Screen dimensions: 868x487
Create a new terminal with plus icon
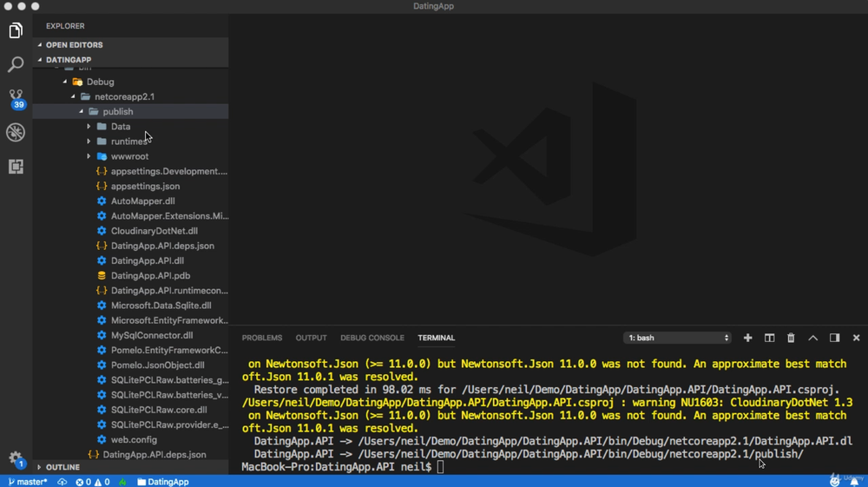coord(747,338)
